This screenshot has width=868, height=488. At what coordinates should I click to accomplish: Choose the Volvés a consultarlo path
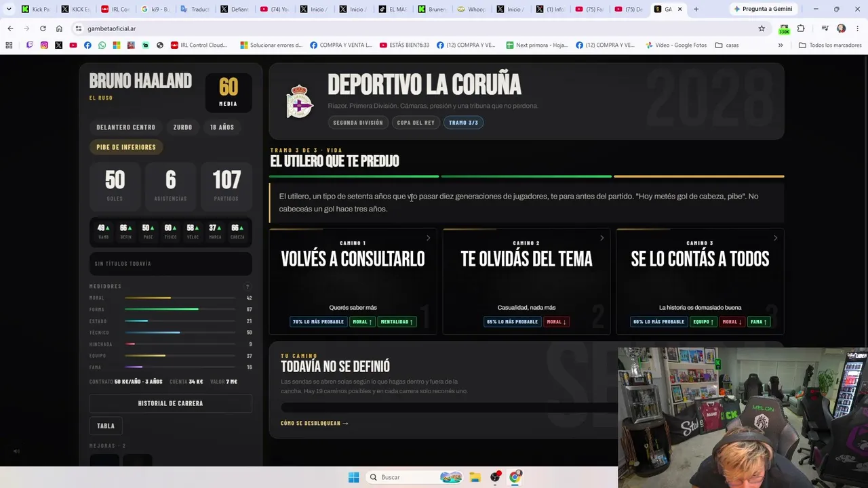tap(353, 281)
